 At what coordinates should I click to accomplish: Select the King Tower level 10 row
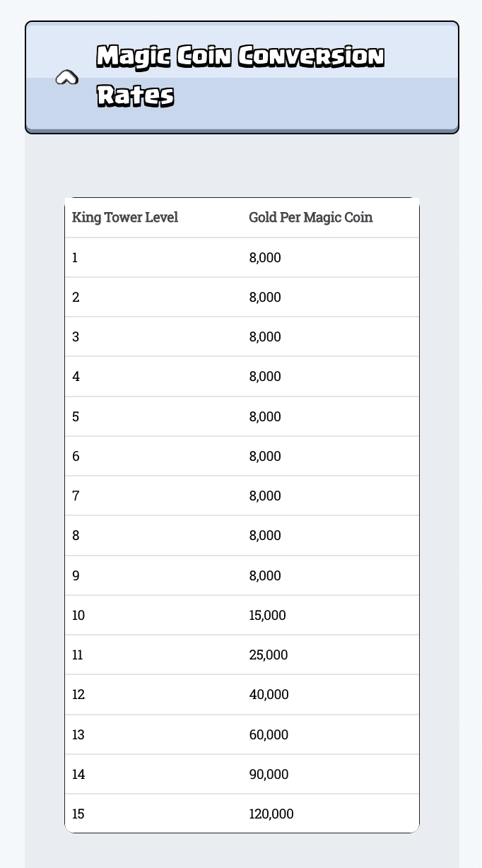tap(242, 615)
